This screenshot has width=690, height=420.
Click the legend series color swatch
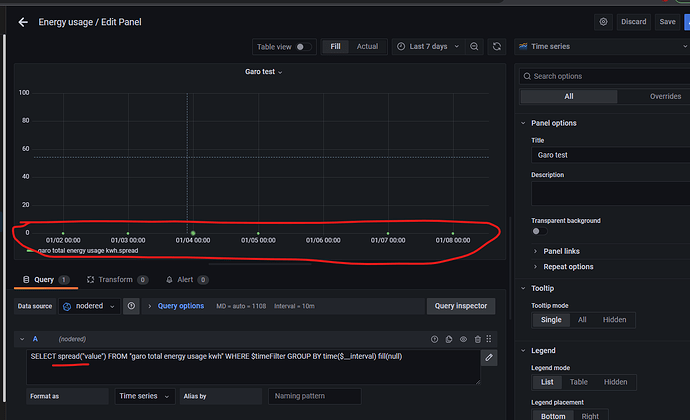(x=31, y=251)
